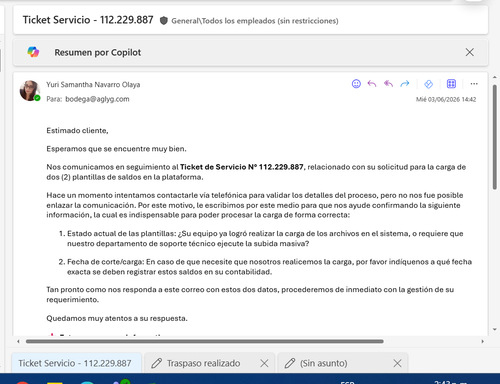Forward the email with the right arrow
Image resolution: width=500 pixels, height=384 pixels.
(x=405, y=84)
